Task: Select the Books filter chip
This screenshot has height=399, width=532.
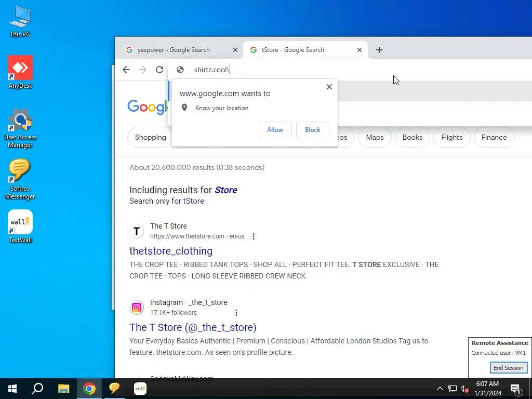Action: pos(412,137)
